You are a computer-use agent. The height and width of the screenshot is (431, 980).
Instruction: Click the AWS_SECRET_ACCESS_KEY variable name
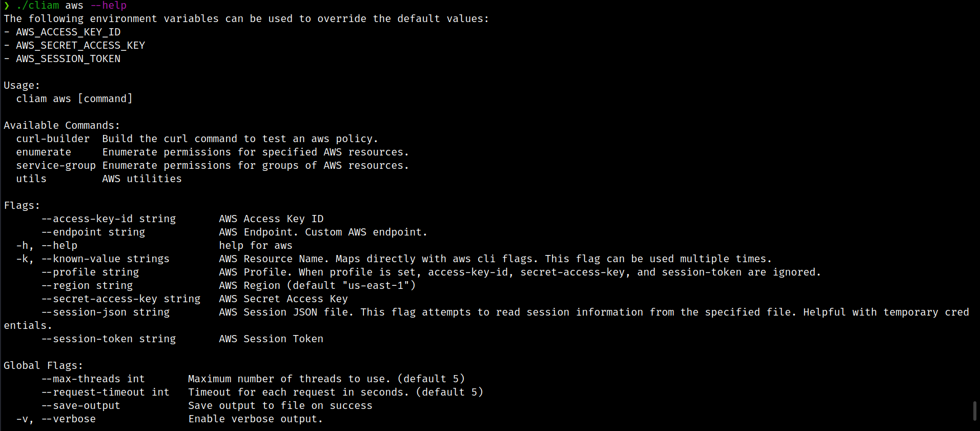[80, 46]
